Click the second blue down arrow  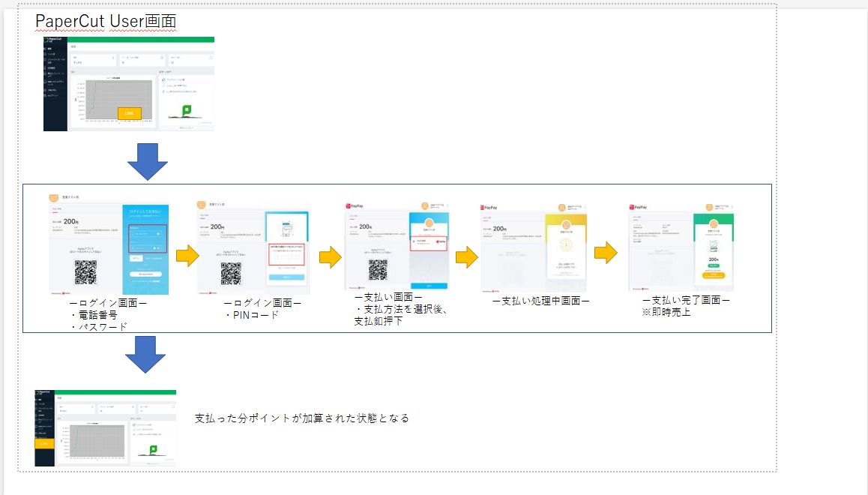coord(145,354)
